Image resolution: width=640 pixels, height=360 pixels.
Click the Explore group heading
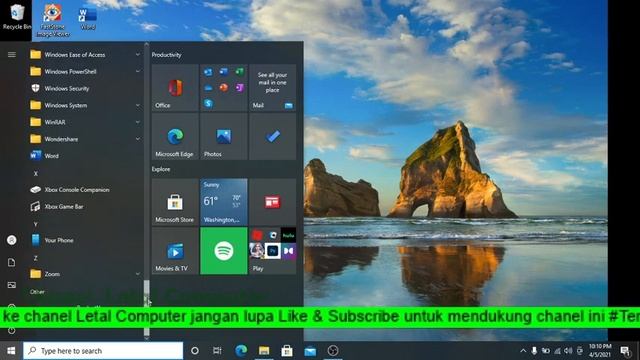(x=161, y=169)
